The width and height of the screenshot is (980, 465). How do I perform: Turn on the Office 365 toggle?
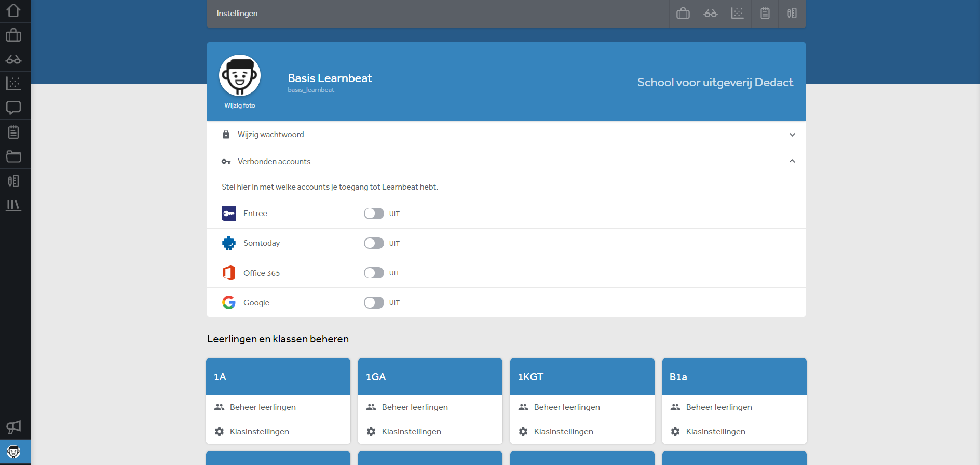click(x=374, y=273)
